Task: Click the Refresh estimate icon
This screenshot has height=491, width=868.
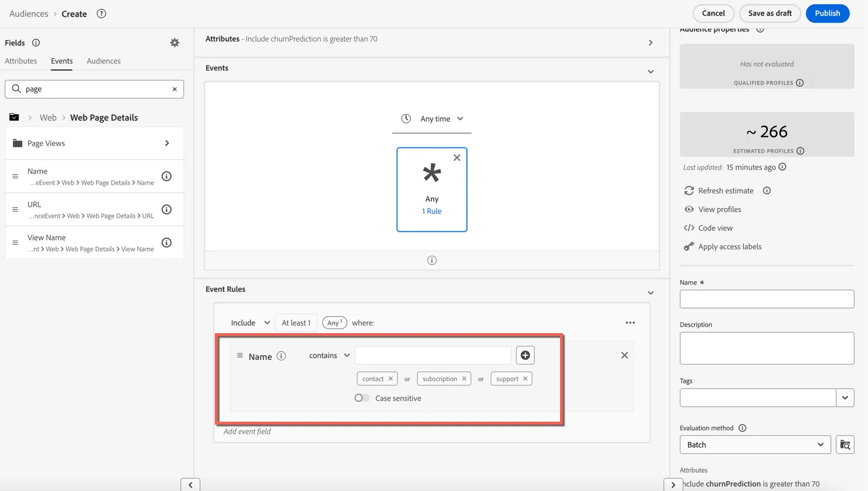Action: [689, 190]
